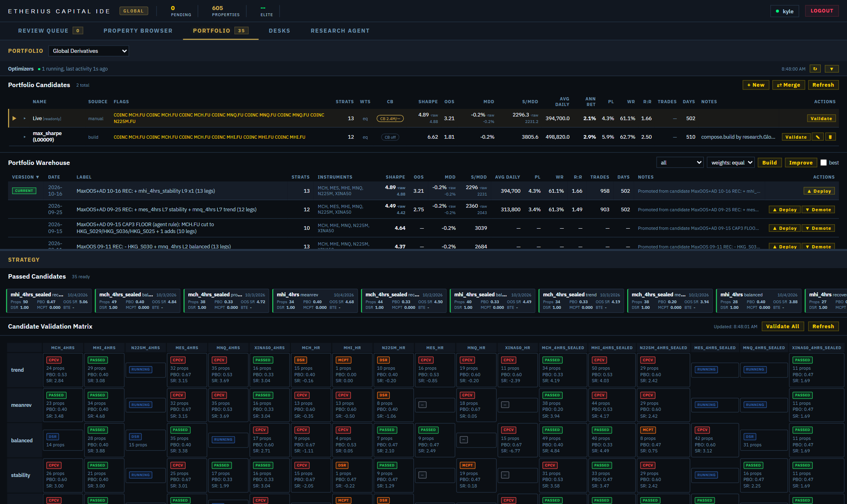Deploy the 2026-09-15 warehouse version
The image size is (847, 504).
[784, 228]
